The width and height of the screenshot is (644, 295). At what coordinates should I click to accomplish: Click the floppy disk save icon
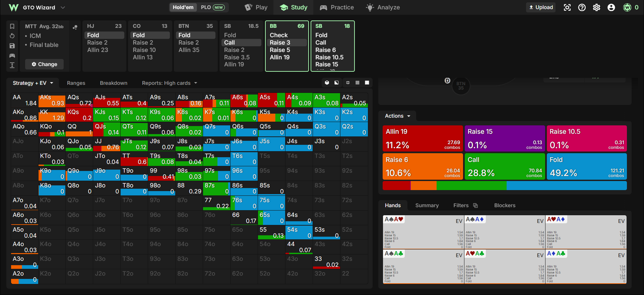pos(12,46)
